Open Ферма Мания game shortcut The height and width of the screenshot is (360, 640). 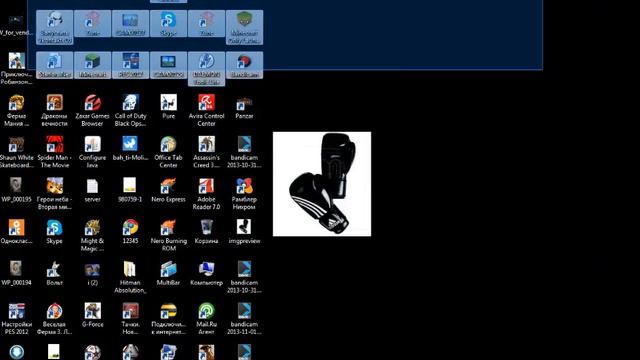[16, 111]
